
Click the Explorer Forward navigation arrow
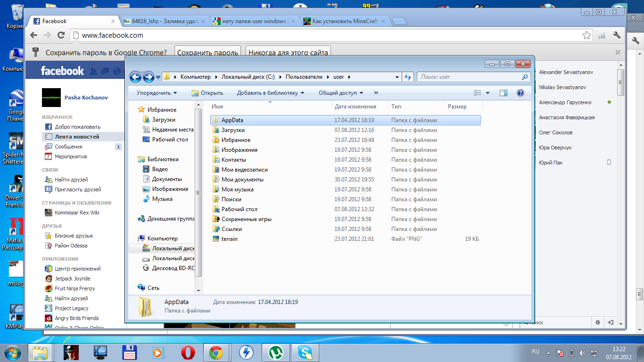point(149,77)
